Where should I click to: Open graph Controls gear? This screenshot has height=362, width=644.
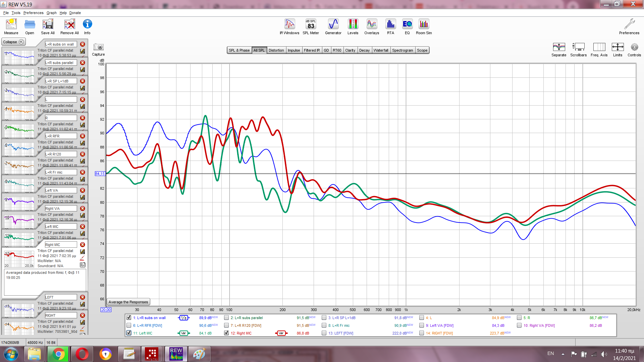(634, 50)
